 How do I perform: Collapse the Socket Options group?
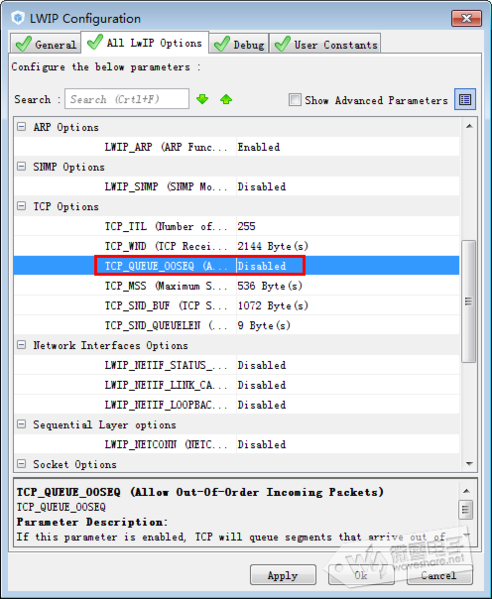22,464
